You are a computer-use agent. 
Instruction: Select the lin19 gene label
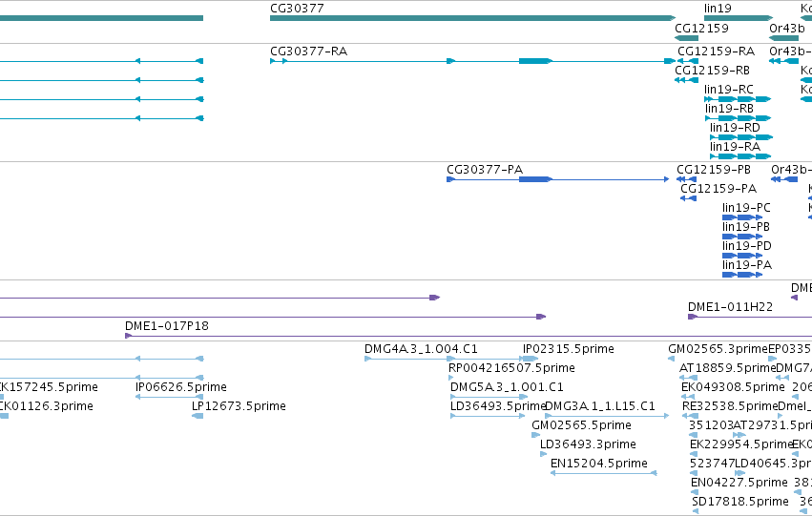coord(718,9)
